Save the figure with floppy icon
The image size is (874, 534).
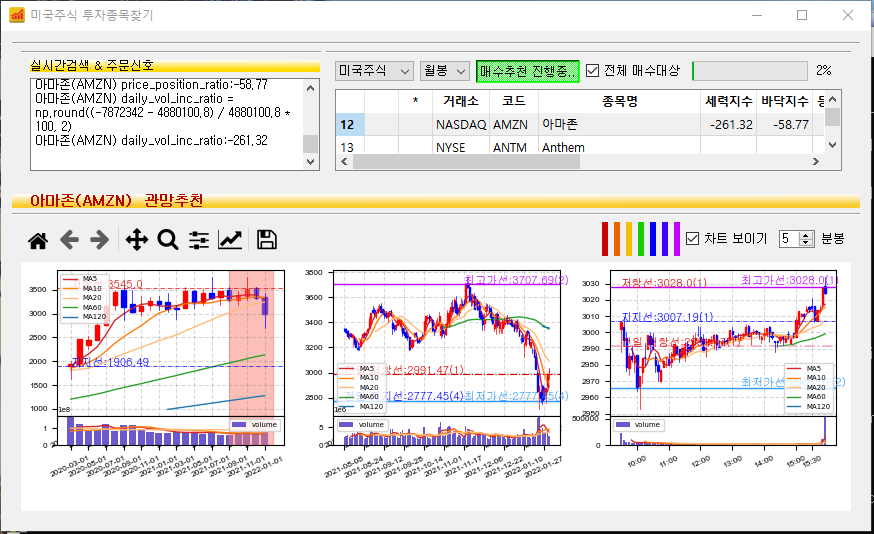[266, 240]
